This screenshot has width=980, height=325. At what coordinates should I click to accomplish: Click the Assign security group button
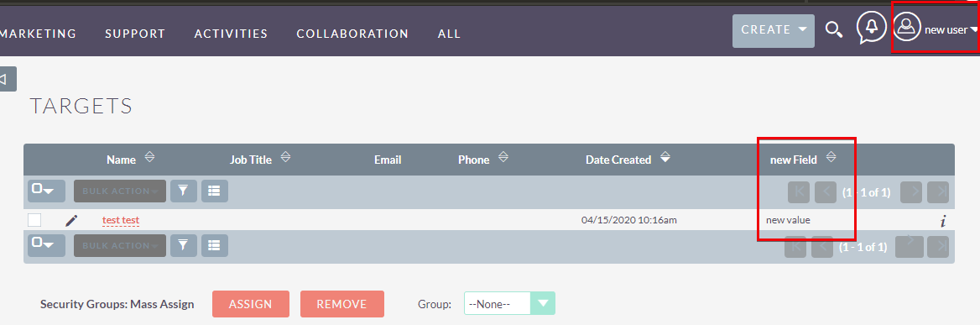tap(251, 304)
